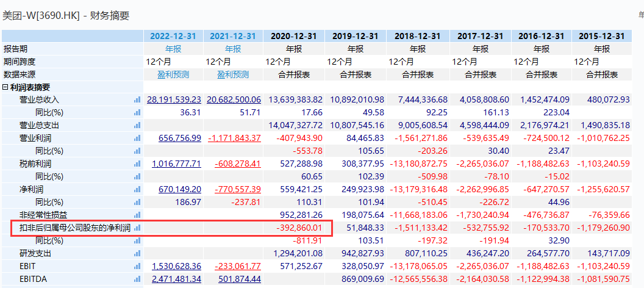Open chart icon for 税前利润 row
Viewport: 644px width, 288px height.
(137, 164)
